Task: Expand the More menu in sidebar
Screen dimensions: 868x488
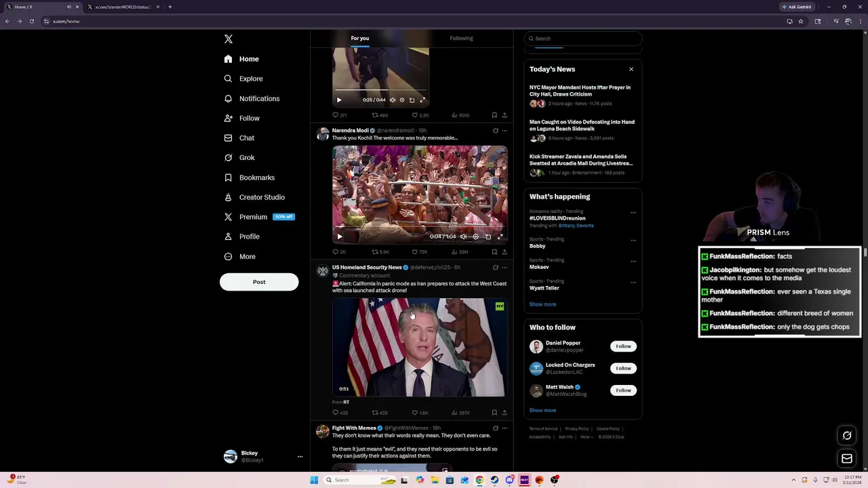Action: [x=240, y=256]
